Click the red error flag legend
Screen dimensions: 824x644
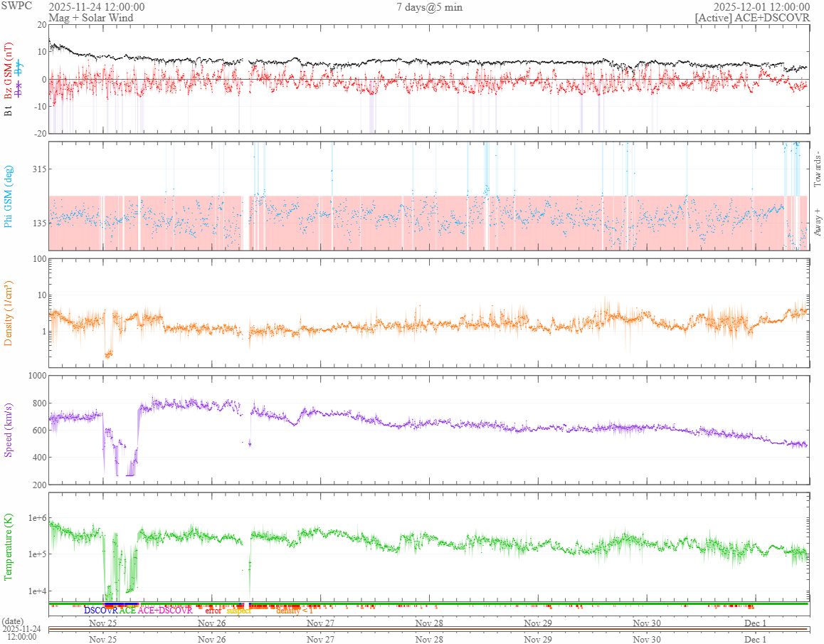pyautogui.click(x=213, y=610)
